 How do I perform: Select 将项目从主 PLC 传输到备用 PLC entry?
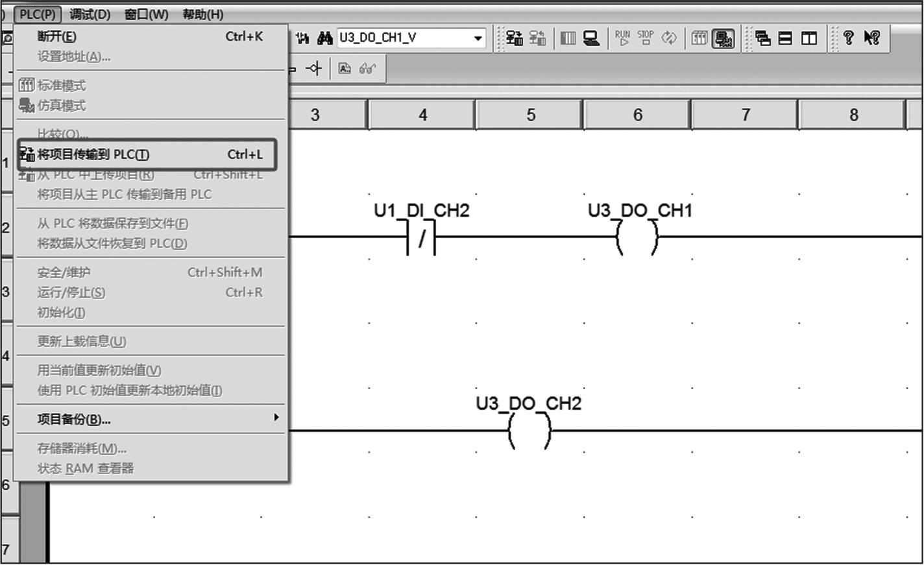click(151, 195)
